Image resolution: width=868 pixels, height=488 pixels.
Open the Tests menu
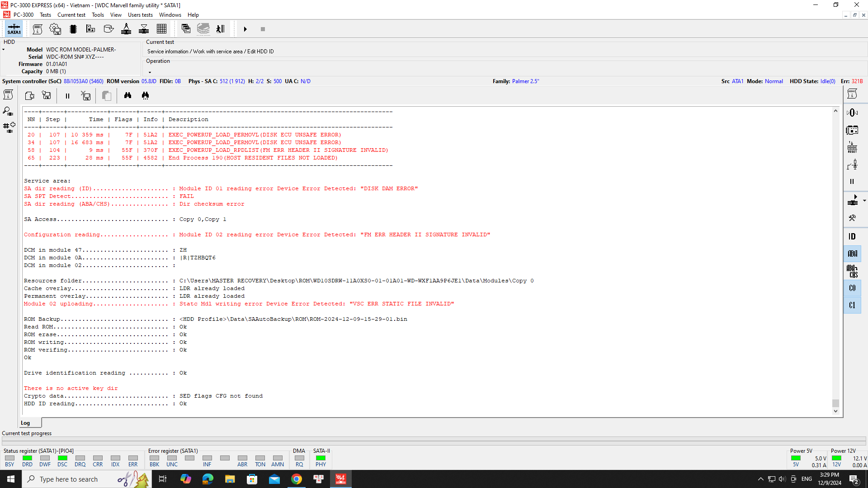[x=46, y=15]
